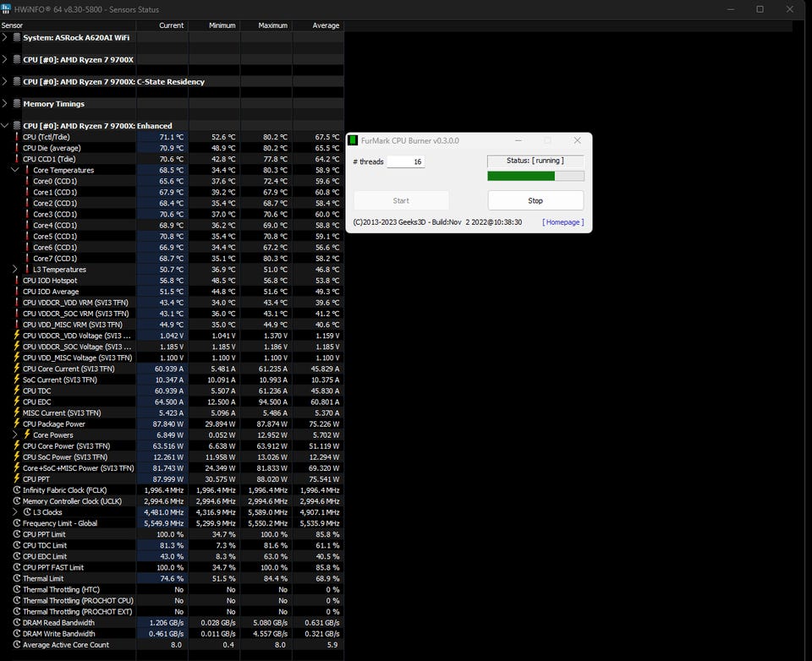This screenshot has width=812, height=661.
Task: Click the green FurMark progress bar
Action: [535, 176]
